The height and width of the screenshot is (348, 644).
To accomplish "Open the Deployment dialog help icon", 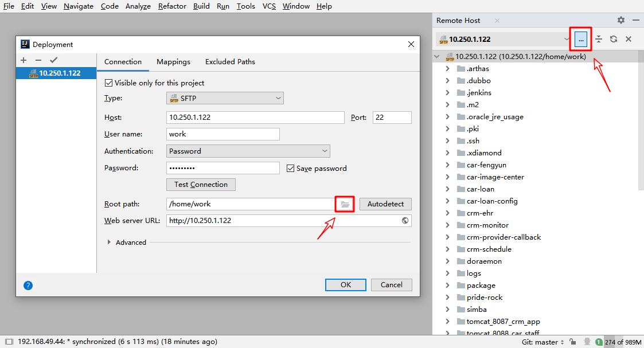I will [x=28, y=285].
